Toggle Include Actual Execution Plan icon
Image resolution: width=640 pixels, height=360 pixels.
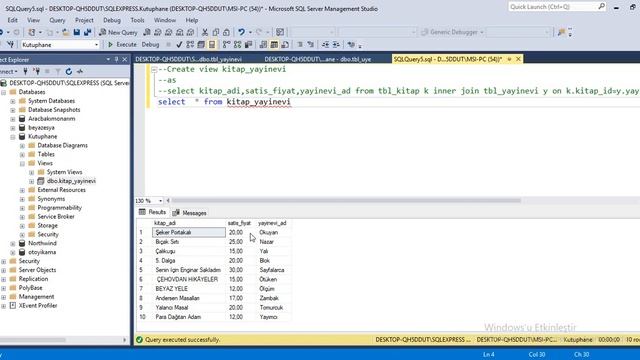point(227,44)
